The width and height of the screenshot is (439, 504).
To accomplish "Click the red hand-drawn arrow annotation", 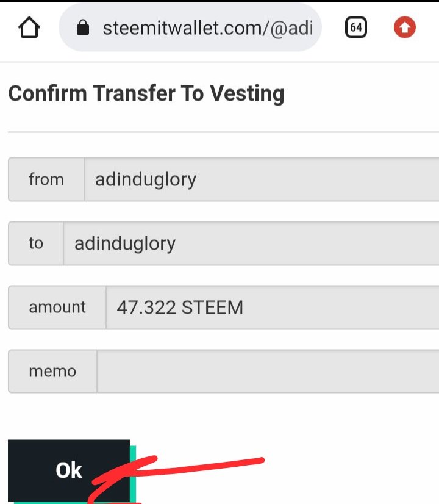I will pyautogui.click(x=201, y=465).
